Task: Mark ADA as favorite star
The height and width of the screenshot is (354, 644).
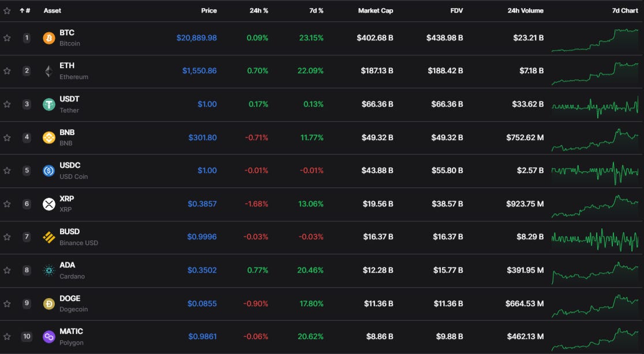Action: [x=7, y=270]
